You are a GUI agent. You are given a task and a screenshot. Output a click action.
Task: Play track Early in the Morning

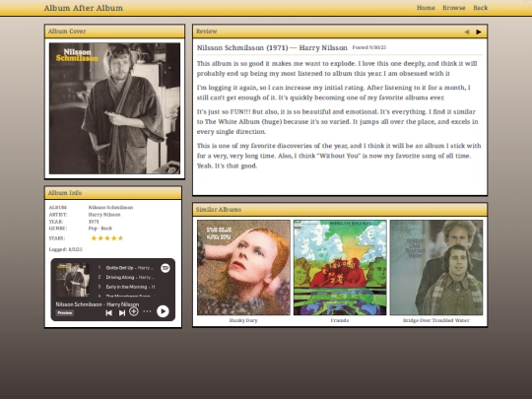click(x=125, y=287)
